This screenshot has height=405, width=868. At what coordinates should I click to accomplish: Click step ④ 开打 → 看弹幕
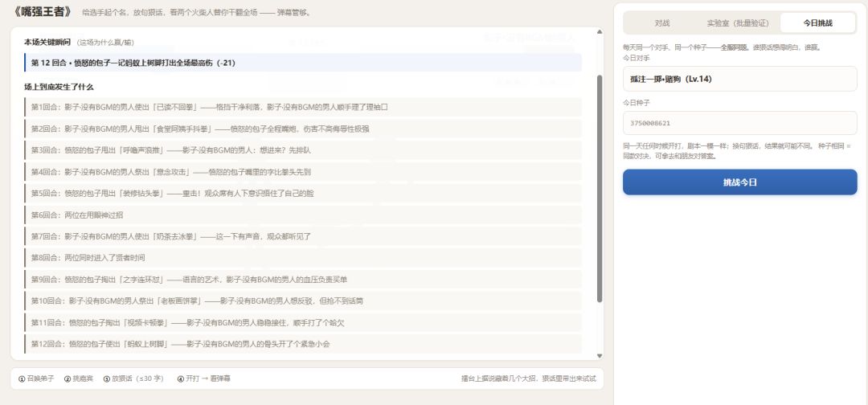pos(203,379)
